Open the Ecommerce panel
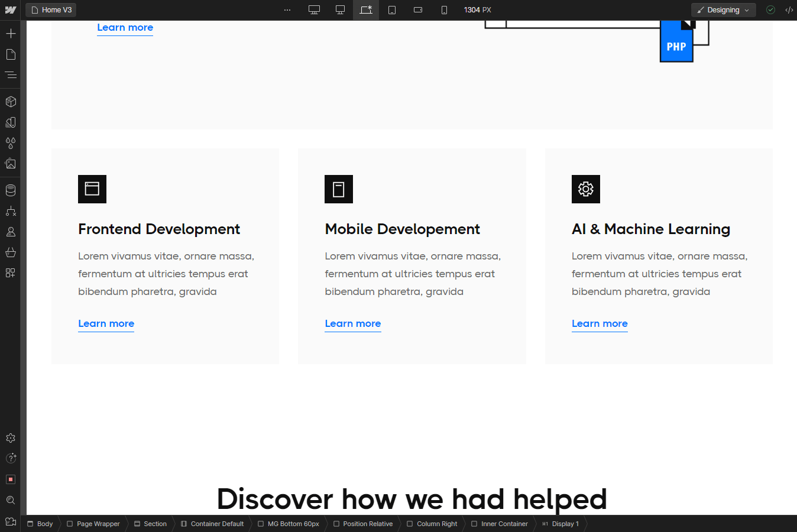The width and height of the screenshot is (797, 532). tap(11, 252)
